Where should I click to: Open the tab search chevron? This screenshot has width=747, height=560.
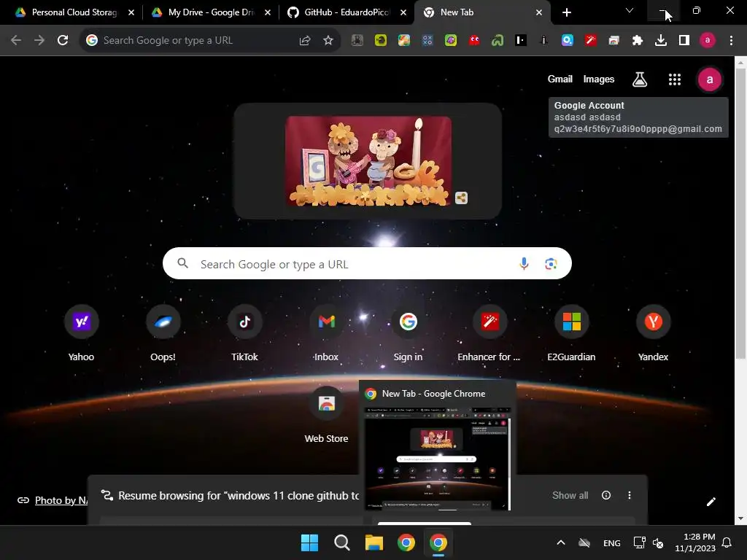(x=630, y=10)
